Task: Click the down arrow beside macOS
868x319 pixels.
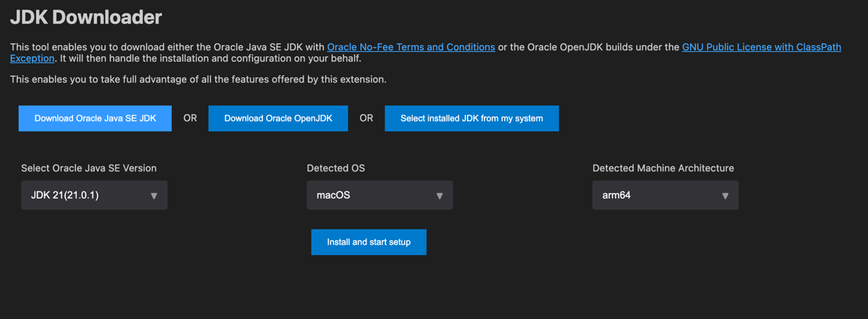Action: coord(439,196)
